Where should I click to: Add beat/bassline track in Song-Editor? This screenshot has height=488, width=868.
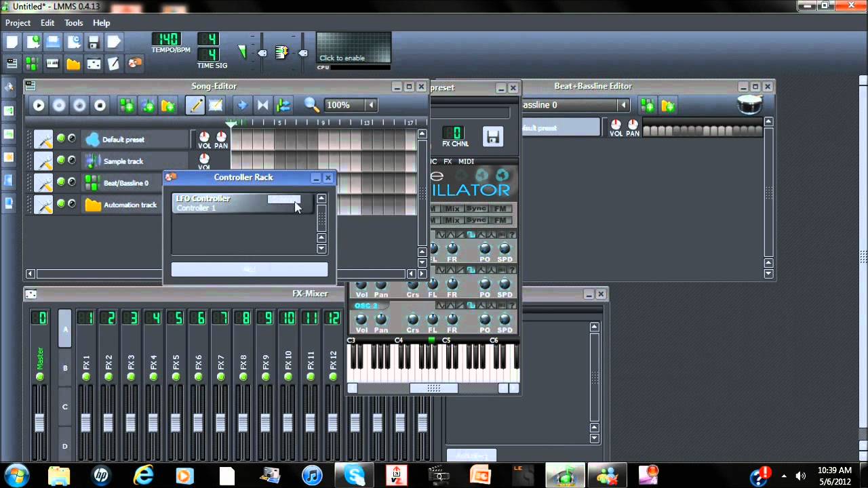(x=127, y=105)
